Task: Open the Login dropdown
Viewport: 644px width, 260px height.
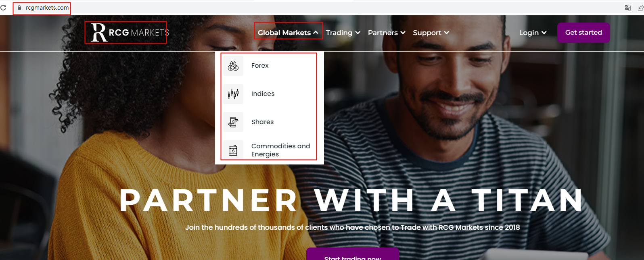Action: click(533, 33)
